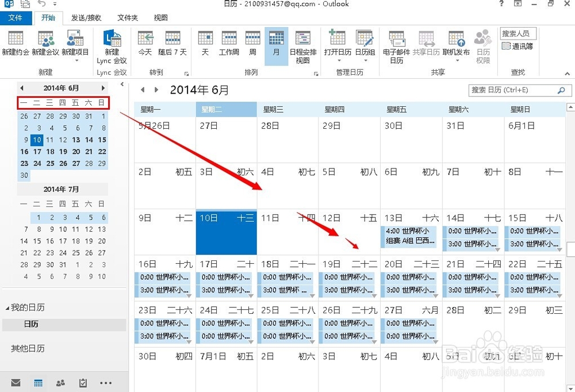The width and height of the screenshot is (575, 392).
Task: Open Mail from the navigation bar
Action: (x=16, y=382)
